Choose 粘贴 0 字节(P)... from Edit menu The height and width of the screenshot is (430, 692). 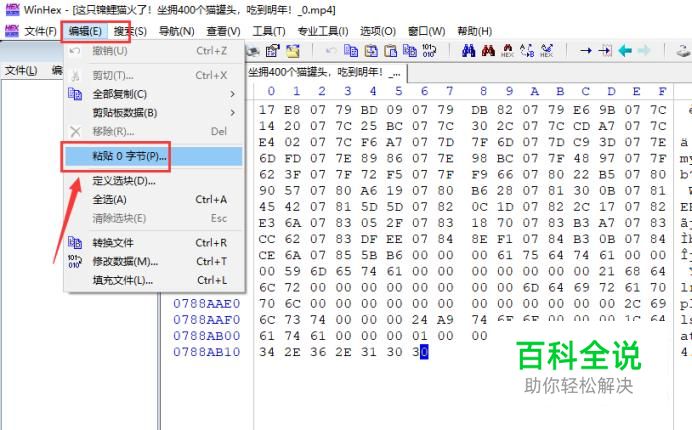[154, 156]
